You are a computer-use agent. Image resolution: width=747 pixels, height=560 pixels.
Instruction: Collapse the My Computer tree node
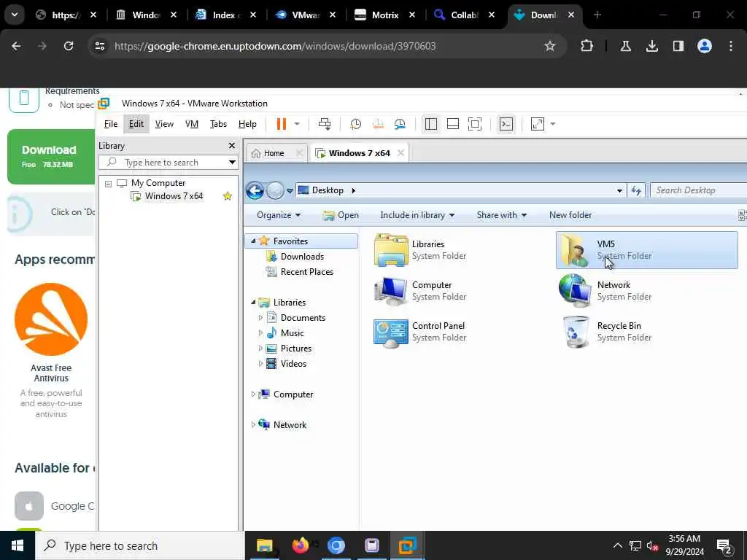click(x=108, y=183)
